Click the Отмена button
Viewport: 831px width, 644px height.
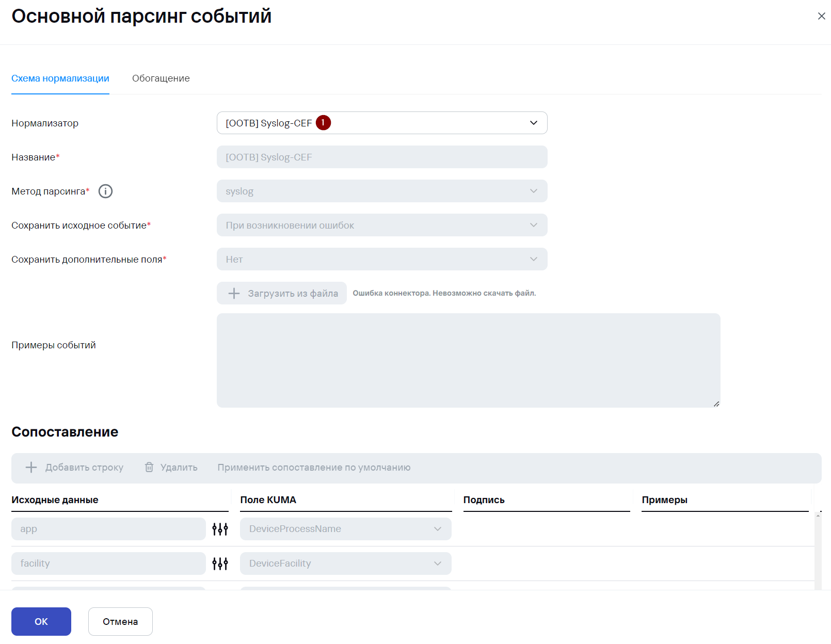(120, 621)
